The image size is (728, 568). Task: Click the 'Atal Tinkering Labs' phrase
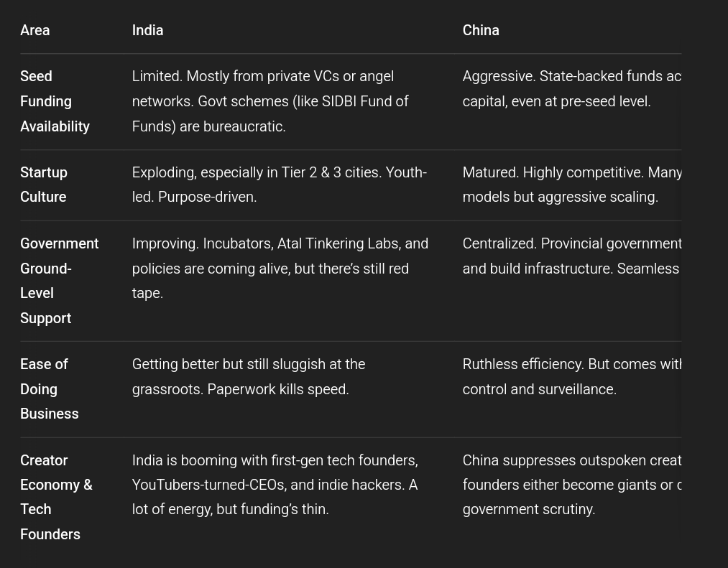pyautogui.click(x=338, y=243)
